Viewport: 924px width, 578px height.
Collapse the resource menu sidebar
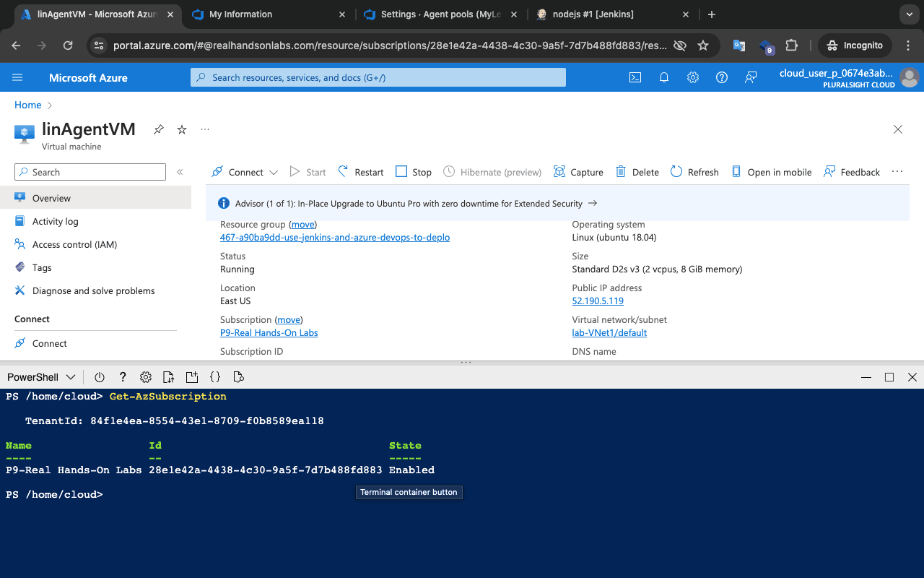click(x=180, y=172)
